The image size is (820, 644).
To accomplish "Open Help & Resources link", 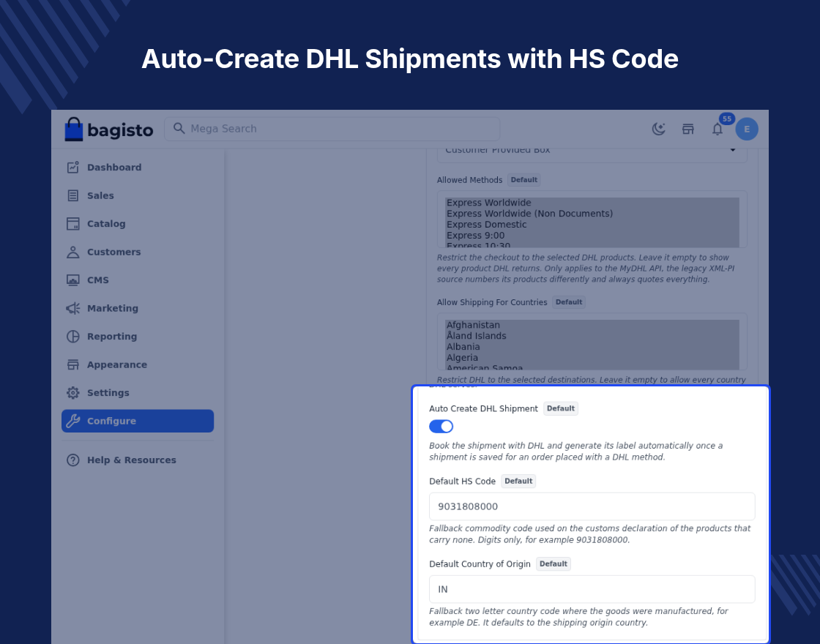I will 138,460.
